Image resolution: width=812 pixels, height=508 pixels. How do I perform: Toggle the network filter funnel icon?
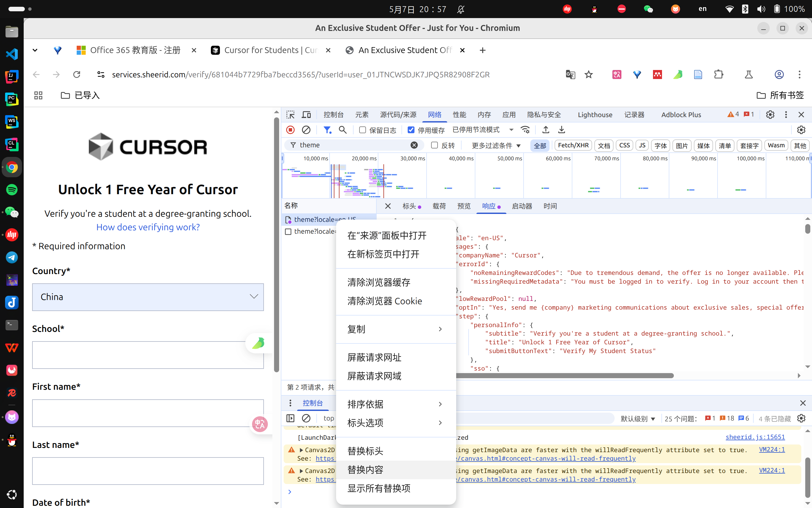(327, 130)
